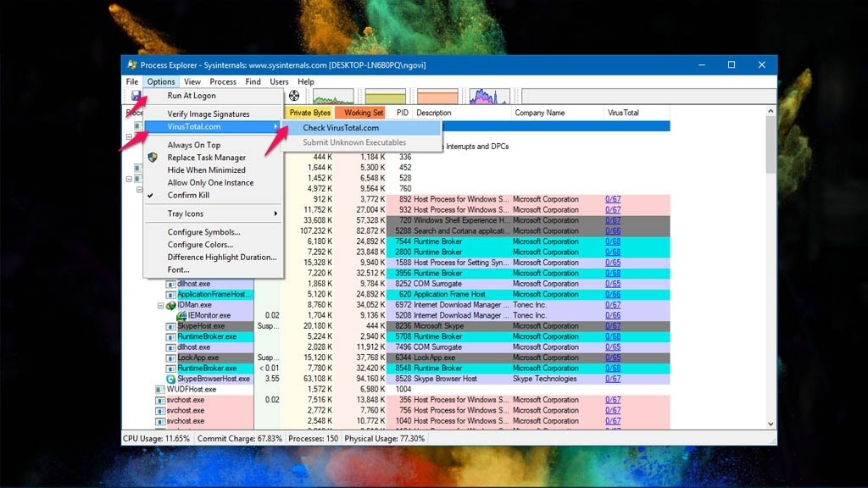Viewport: 868px width, 488px height.
Task: Click the SkypeBrowserHost.exe icon
Action: click(x=171, y=379)
